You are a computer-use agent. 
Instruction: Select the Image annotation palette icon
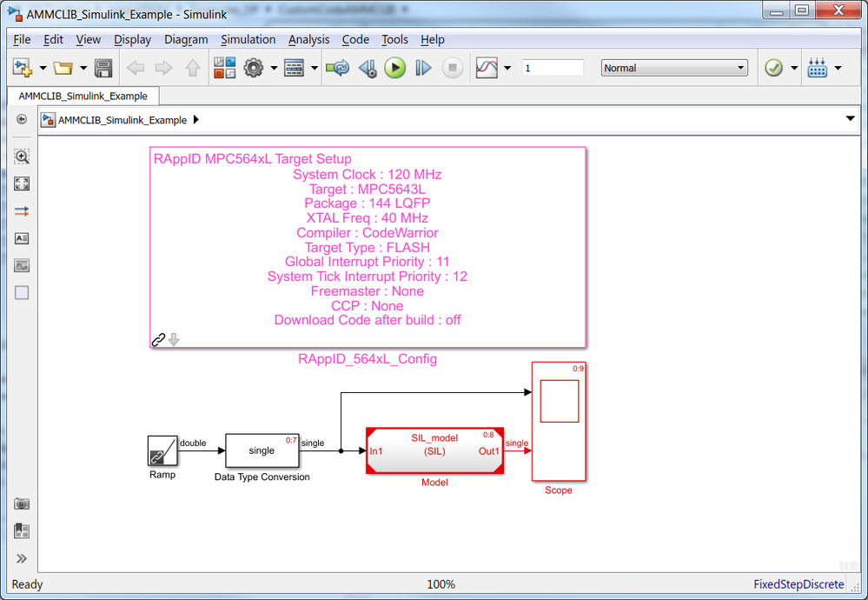[x=22, y=265]
